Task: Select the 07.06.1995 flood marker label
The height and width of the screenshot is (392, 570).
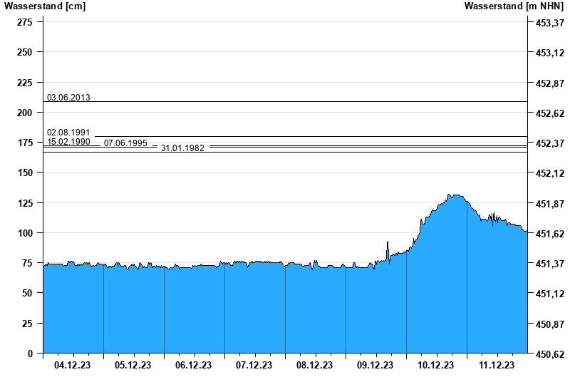Action: [x=125, y=143]
